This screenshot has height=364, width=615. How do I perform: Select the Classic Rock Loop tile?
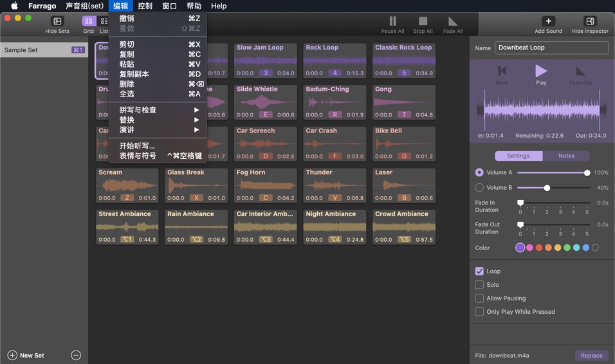coord(404,60)
